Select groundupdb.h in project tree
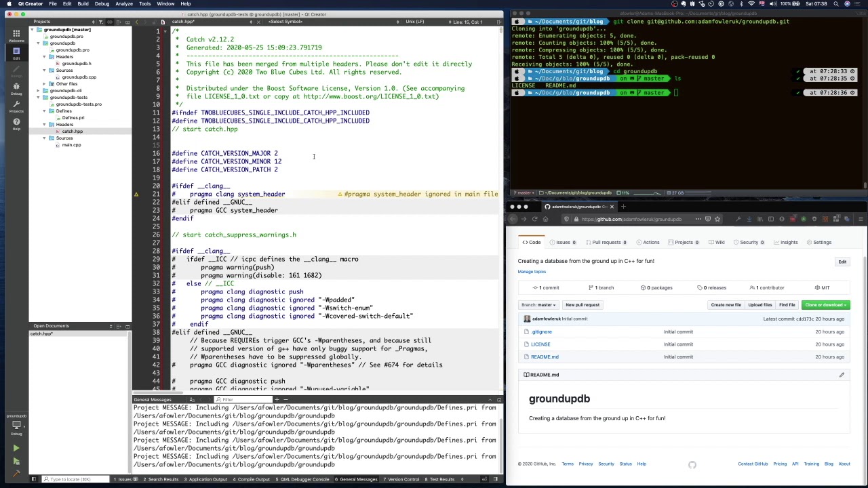868x488 pixels. click(77, 64)
